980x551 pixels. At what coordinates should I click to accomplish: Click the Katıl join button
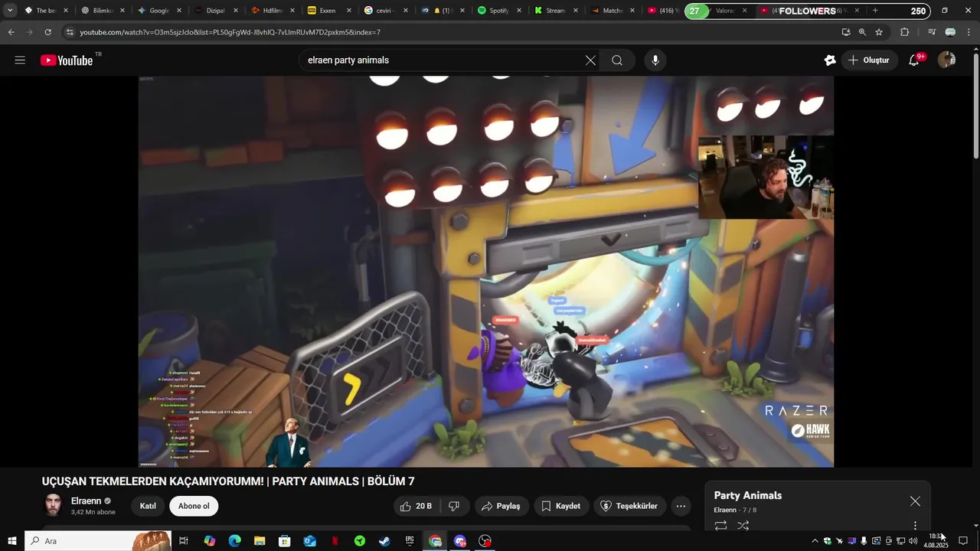click(x=148, y=506)
